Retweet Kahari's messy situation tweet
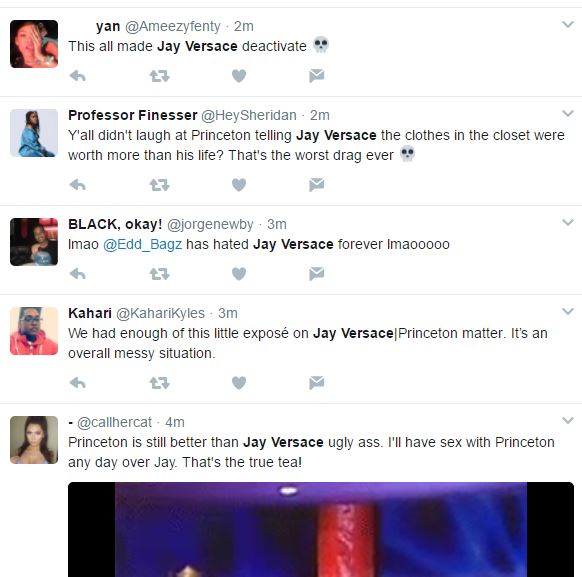This screenshot has height=577, width=582. pos(160,383)
